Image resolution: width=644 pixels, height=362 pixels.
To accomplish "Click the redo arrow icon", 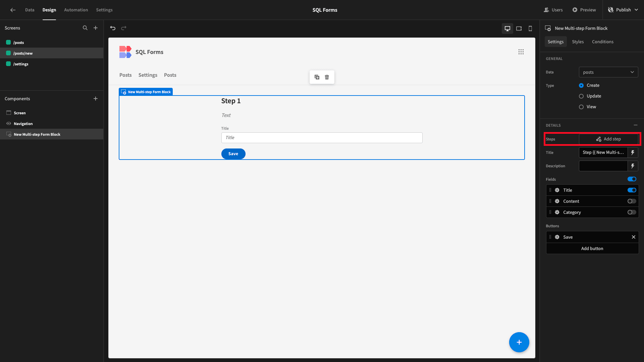I will [x=124, y=28].
